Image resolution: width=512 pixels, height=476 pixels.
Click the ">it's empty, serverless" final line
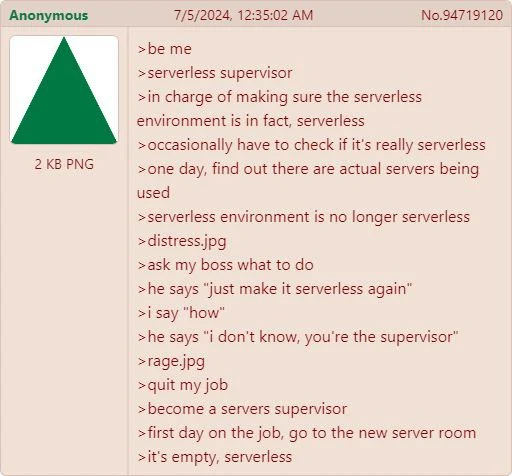[x=215, y=457]
